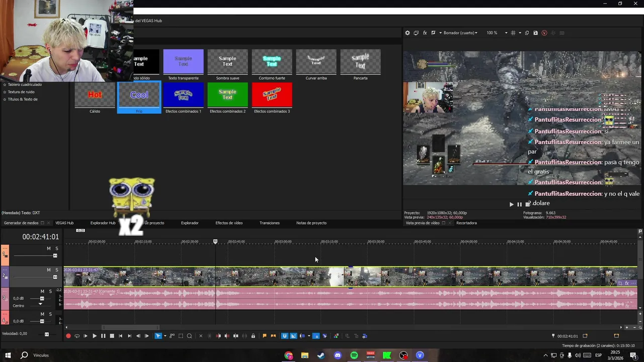This screenshot has height=362, width=644.
Task: Toggle the preview grid overlay icon
Action: [x=513, y=33]
